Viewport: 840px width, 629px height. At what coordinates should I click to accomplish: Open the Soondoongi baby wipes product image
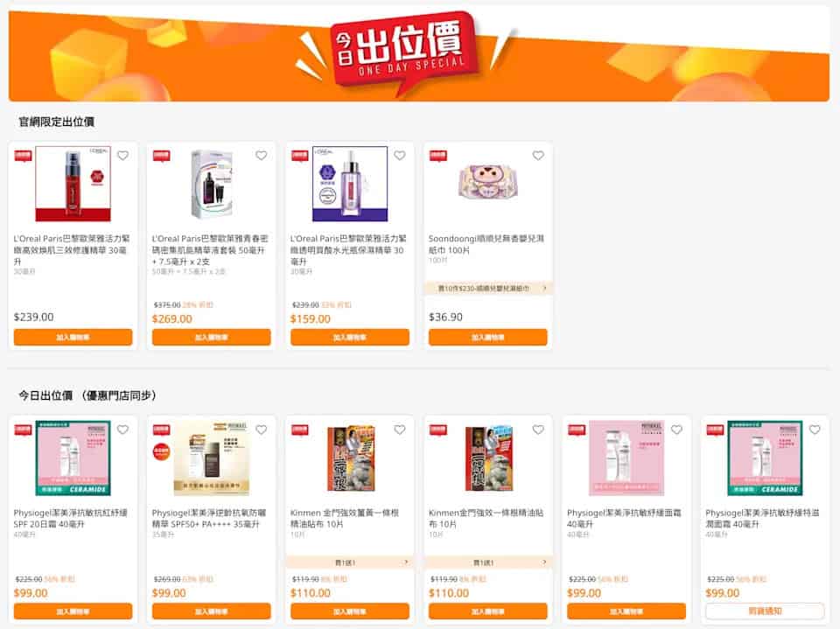point(488,183)
